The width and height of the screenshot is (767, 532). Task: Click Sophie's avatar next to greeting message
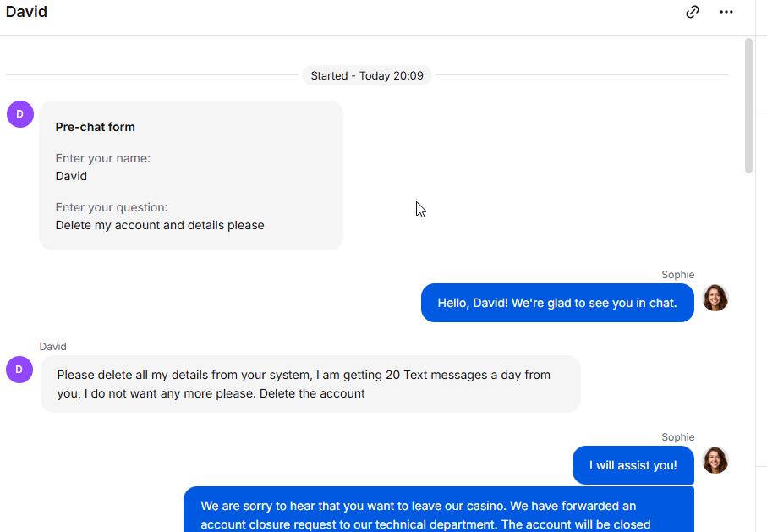(715, 298)
